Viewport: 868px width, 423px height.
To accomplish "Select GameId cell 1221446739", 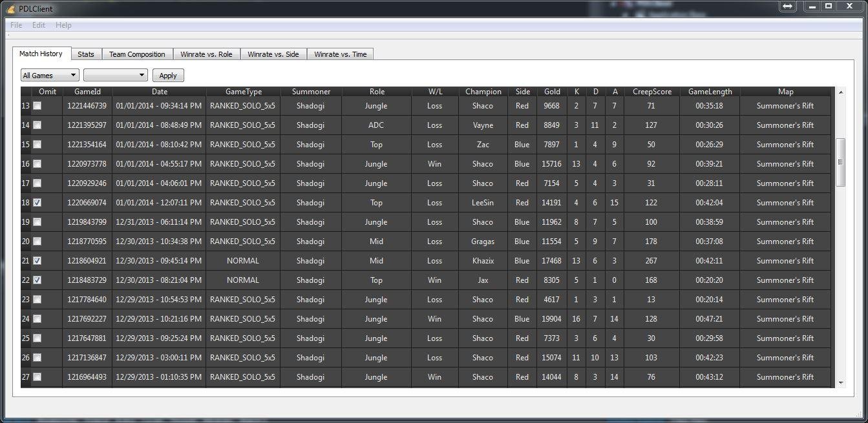I will click(87, 106).
